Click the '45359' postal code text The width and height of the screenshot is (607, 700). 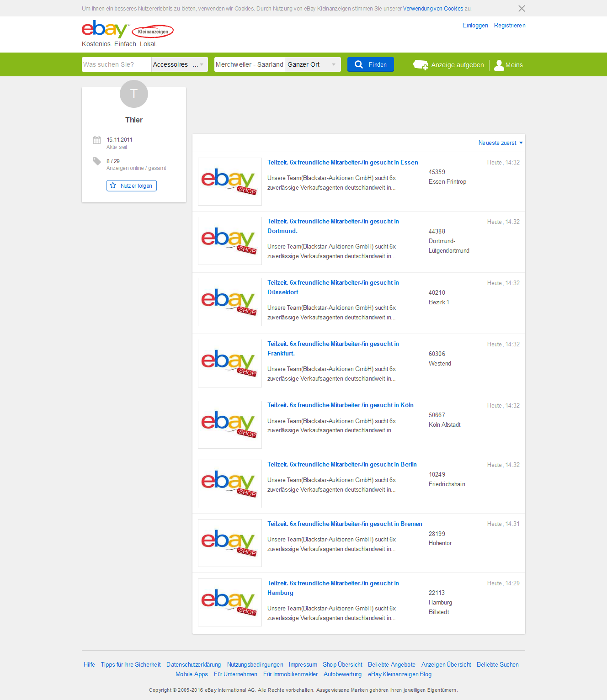(437, 172)
